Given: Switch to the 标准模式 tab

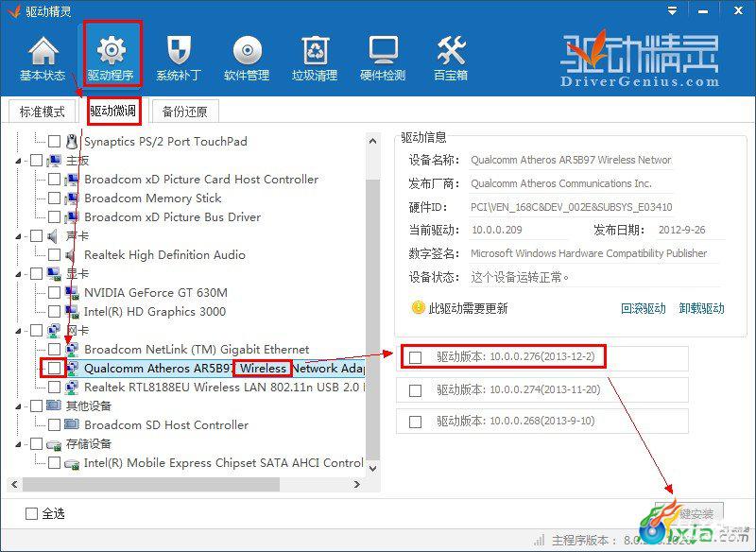Looking at the screenshot, I should coord(43,112).
